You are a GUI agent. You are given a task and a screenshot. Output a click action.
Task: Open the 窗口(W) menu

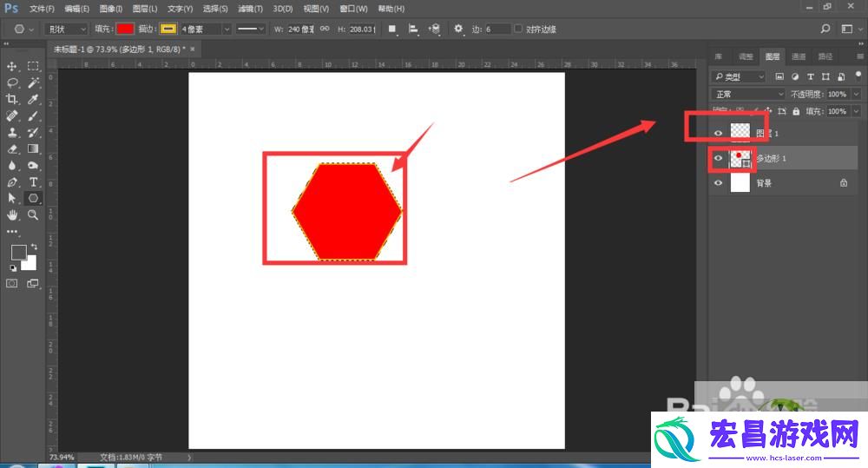pos(353,9)
